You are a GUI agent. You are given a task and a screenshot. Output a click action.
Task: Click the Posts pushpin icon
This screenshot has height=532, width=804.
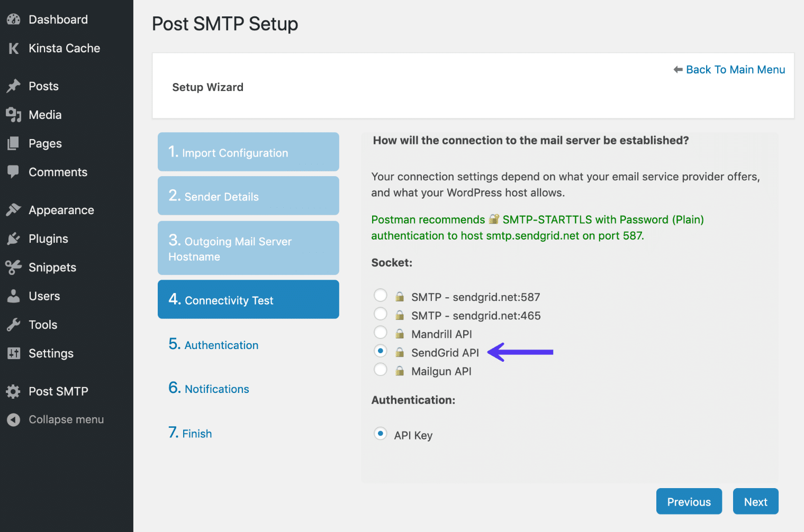tap(13, 86)
